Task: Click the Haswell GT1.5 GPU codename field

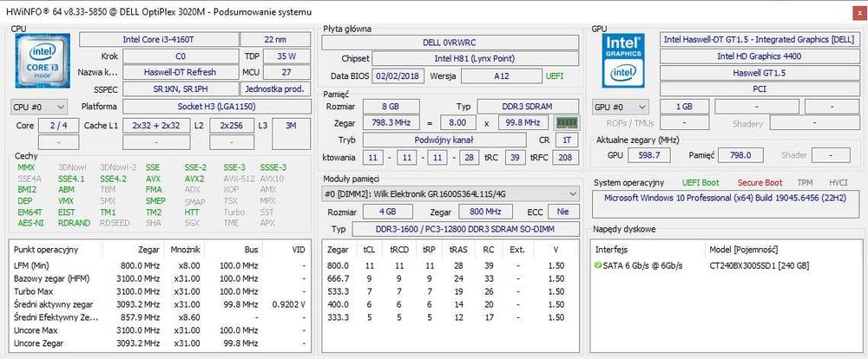Action: pyautogui.click(x=759, y=73)
